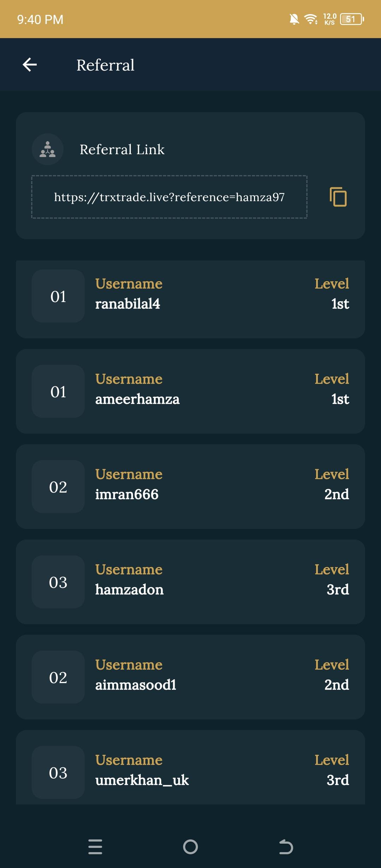Tap the Referral Link heading
The height and width of the screenshot is (868, 381).
[122, 150]
